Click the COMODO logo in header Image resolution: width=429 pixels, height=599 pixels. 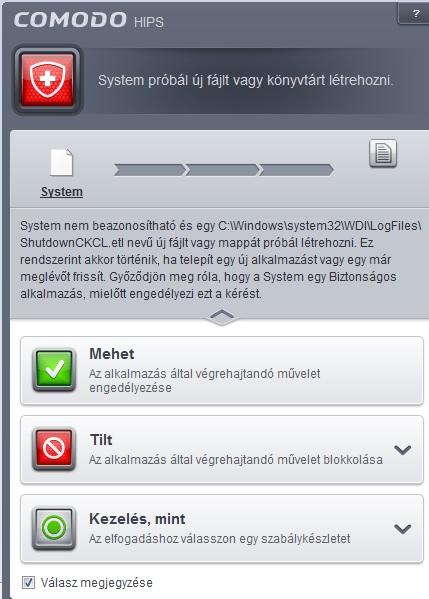tap(70, 20)
